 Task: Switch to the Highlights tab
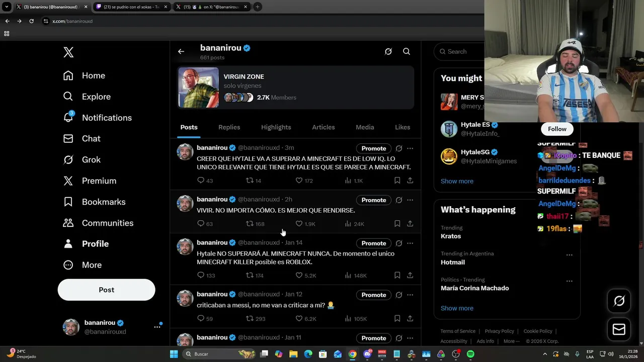276,127
